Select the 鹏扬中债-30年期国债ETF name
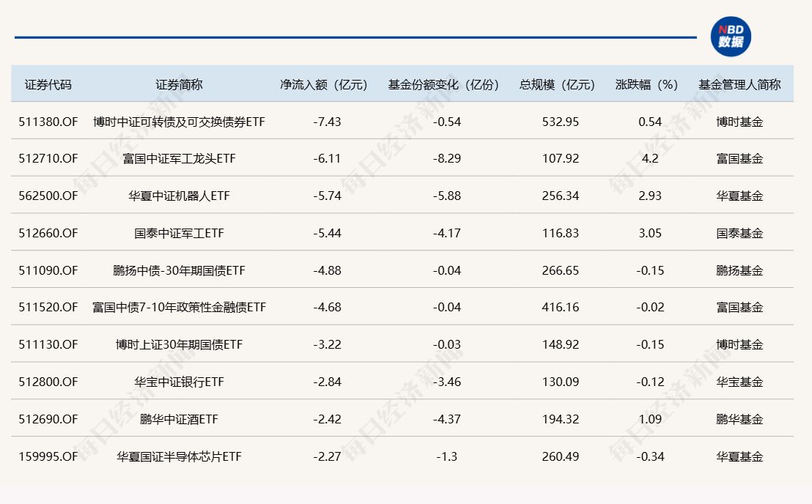The height and width of the screenshot is (504, 812). pos(179,271)
